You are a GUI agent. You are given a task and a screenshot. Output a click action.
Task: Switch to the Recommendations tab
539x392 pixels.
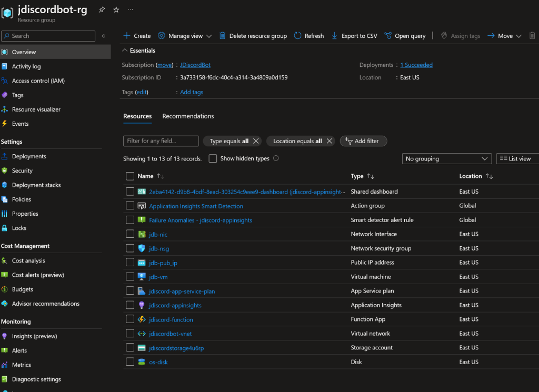tap(188, 116)
